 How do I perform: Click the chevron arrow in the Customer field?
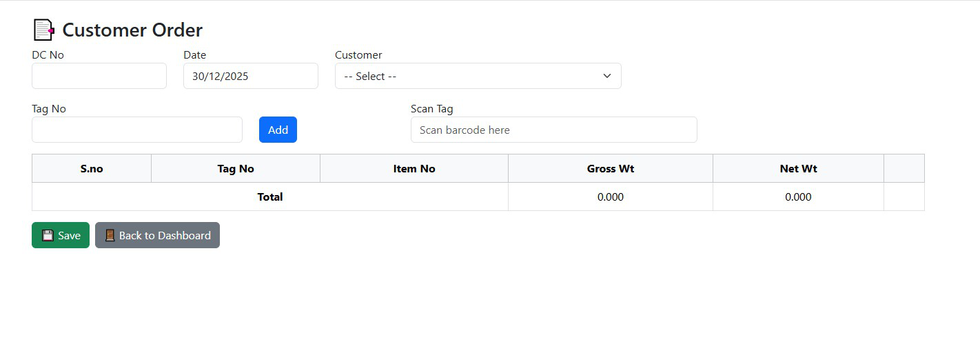pos(606,76)
